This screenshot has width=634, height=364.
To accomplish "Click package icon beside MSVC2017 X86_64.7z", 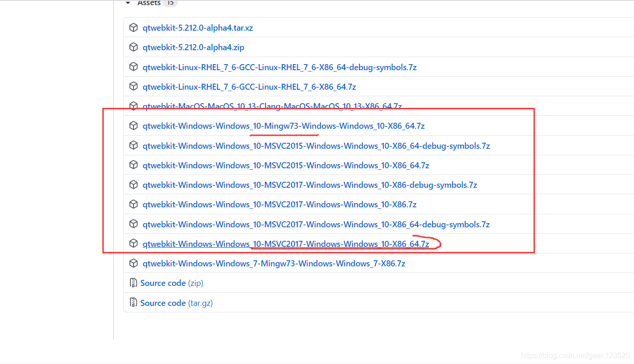I will click(133, 244).
